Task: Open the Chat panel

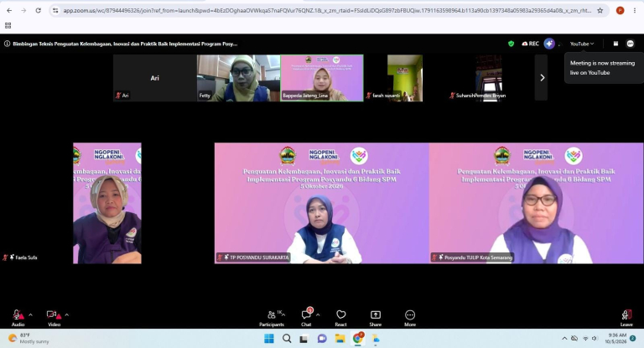Action: pyautogui.click(x=306, y=318)
